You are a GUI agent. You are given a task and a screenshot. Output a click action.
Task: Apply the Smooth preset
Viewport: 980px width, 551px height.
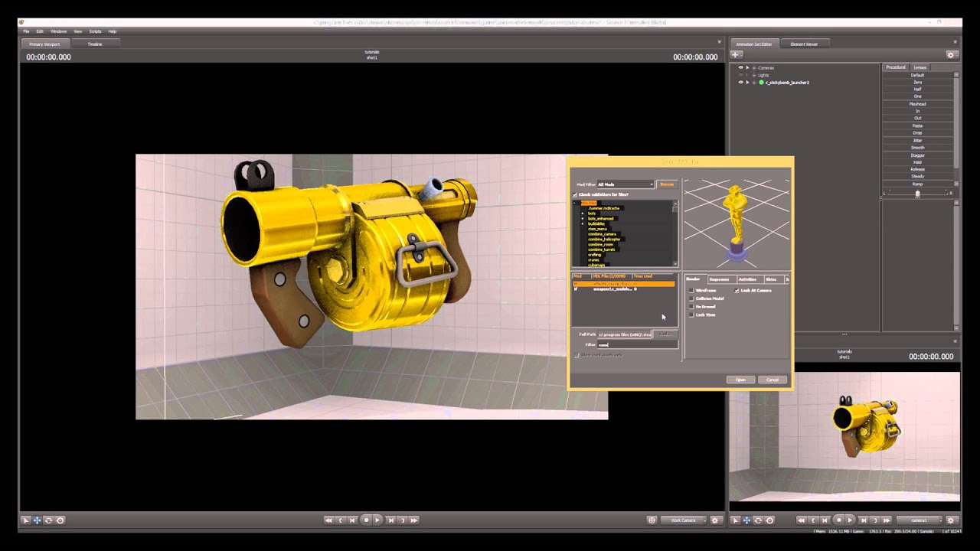(x=917, y=148)
